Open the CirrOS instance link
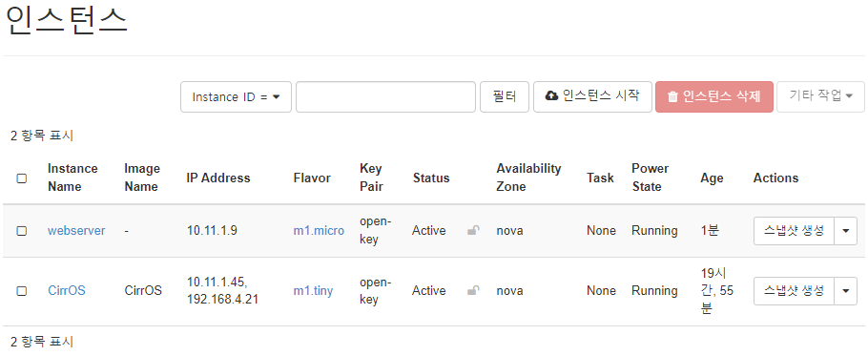This screenshot has height=356, width=868. coord(67,290)
